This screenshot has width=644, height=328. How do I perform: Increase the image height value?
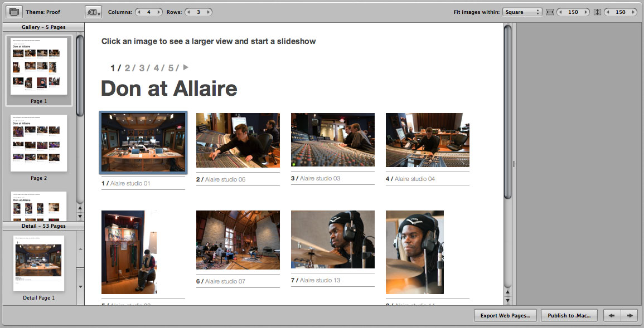coord(633,12)
